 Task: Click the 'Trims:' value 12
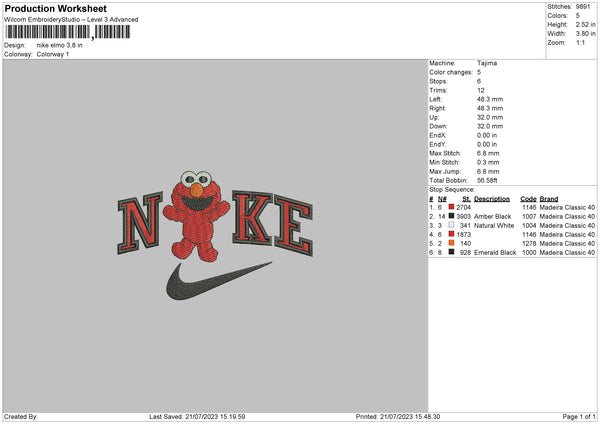[x=481, y=90]
